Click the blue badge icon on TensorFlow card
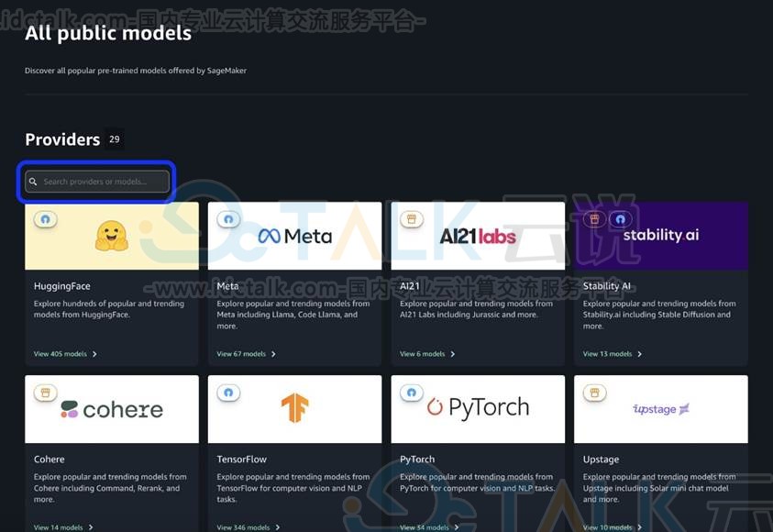 228,393
